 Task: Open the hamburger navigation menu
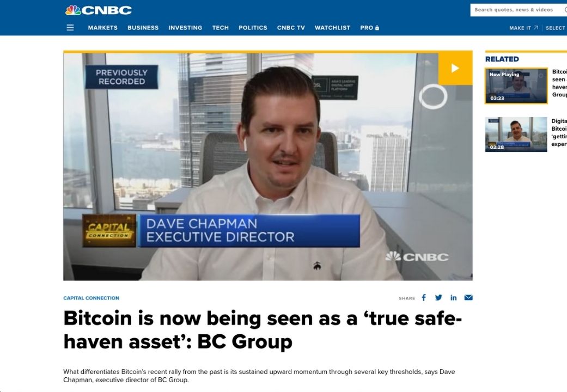click(70, 27)
